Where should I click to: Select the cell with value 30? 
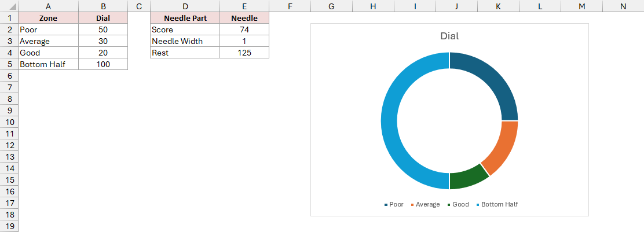(103, 41)
